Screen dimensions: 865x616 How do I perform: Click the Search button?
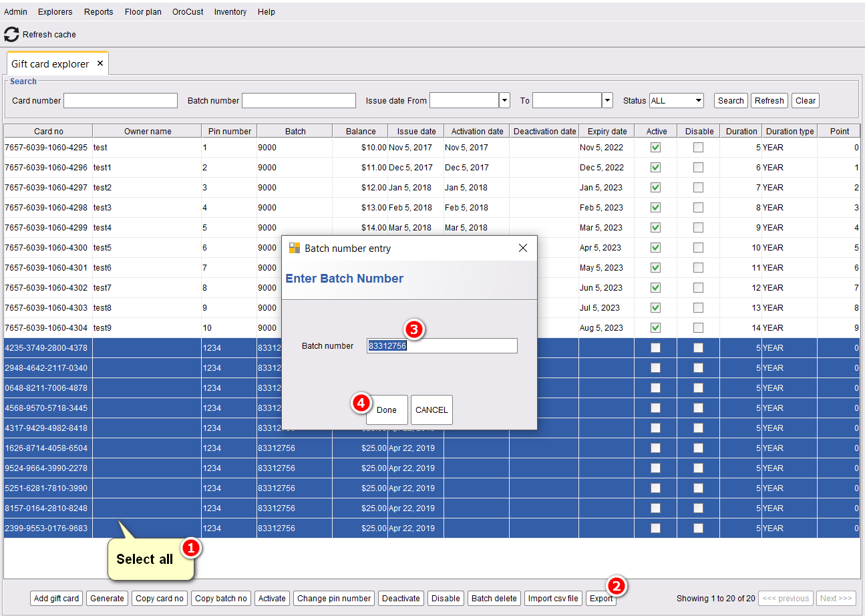(731, 100)
